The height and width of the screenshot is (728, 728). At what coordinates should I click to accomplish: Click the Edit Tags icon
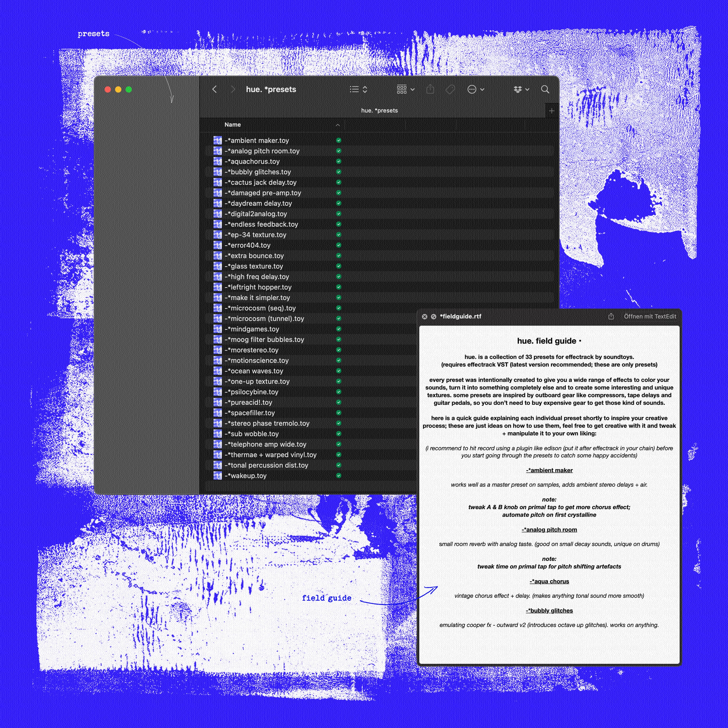450,89
